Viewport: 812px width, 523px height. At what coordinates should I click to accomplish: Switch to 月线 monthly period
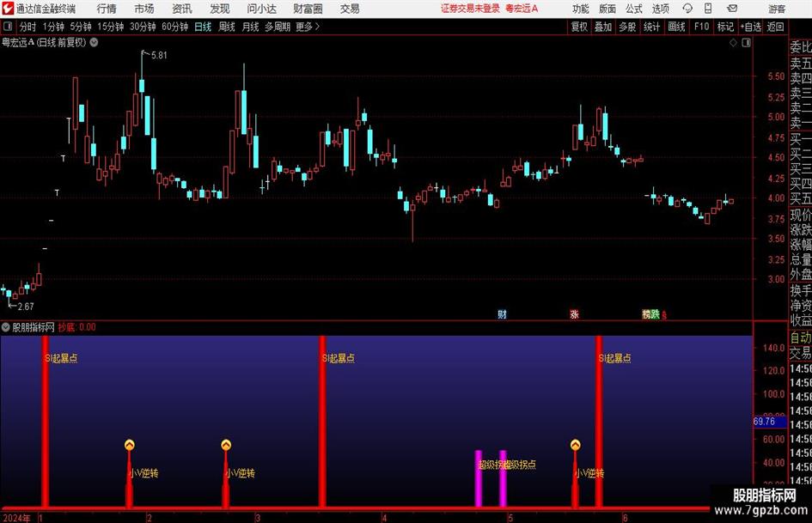coord(250,27)
